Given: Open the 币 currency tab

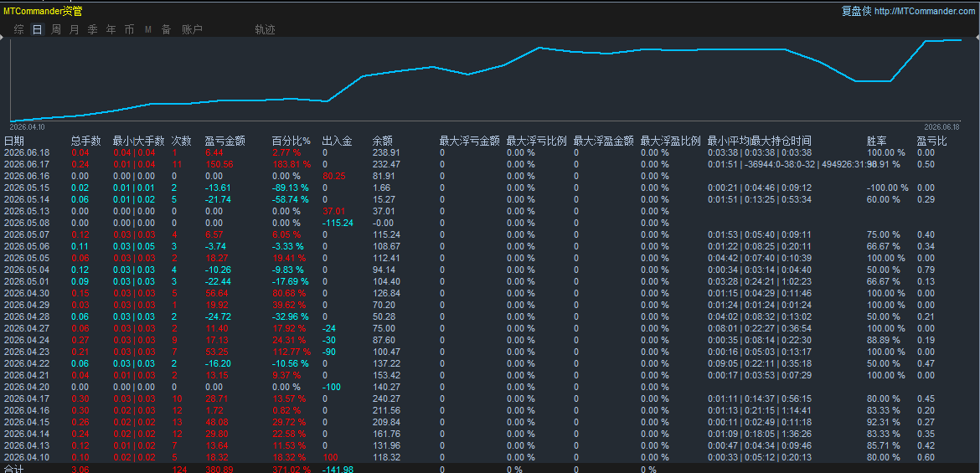Looking at the screenshot, I should click(129, 29).
